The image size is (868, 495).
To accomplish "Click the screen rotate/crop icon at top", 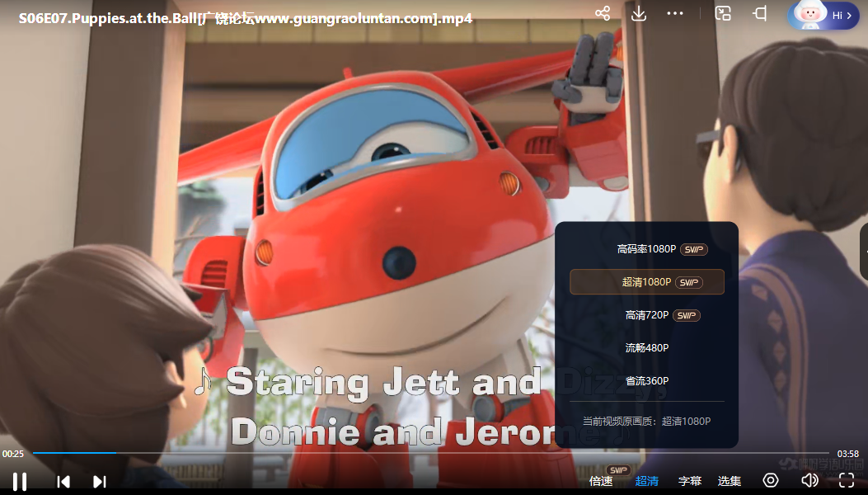I will tap(760, 13).
